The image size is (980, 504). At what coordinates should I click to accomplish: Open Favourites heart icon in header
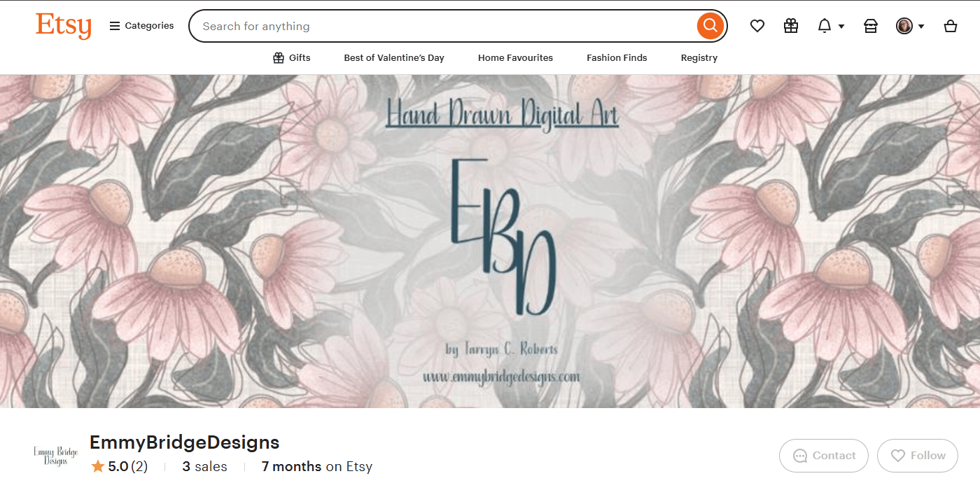click(757, 26)
